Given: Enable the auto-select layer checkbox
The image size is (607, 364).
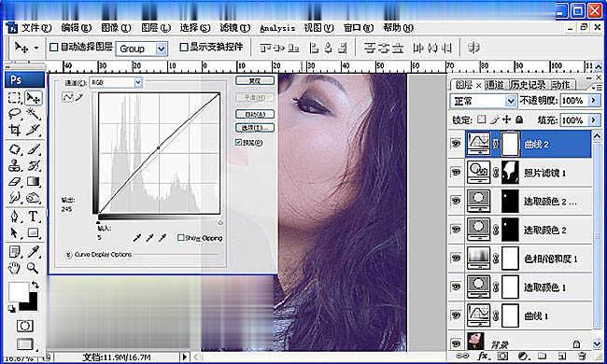Looking at the screenshot, I should pyautogui.click(x=54, y=48).
